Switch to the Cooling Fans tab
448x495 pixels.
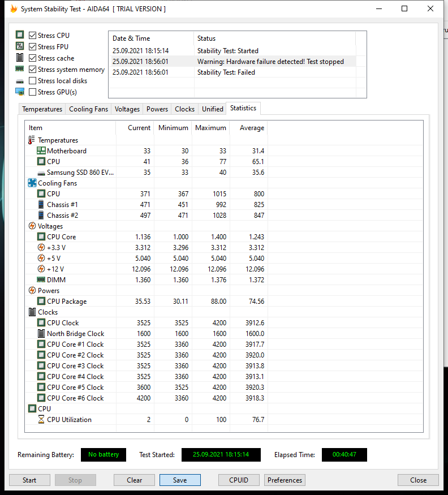tap(88, 109)
